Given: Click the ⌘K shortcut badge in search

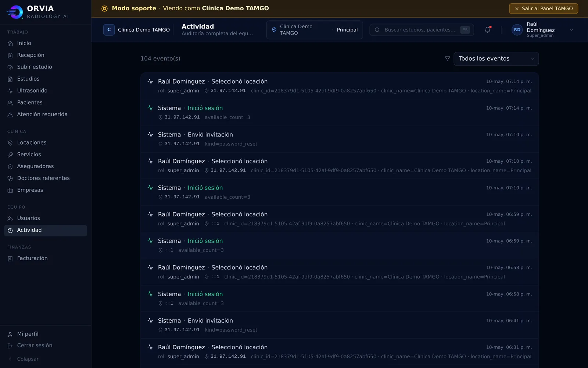Looking at the screenshot, I should (x=465, y=30).
